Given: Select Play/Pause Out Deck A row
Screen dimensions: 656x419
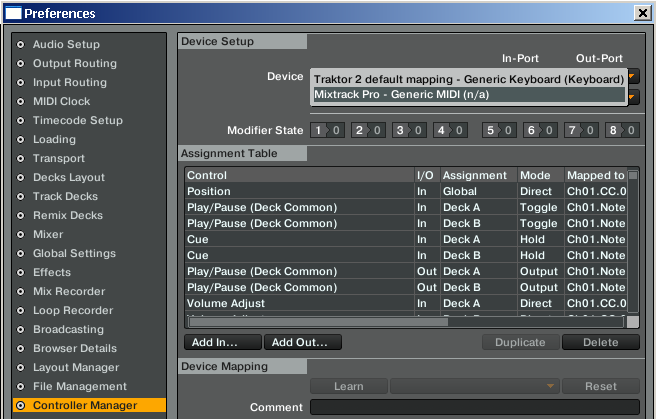Looking at the screenshot, I should pos(406,271).
